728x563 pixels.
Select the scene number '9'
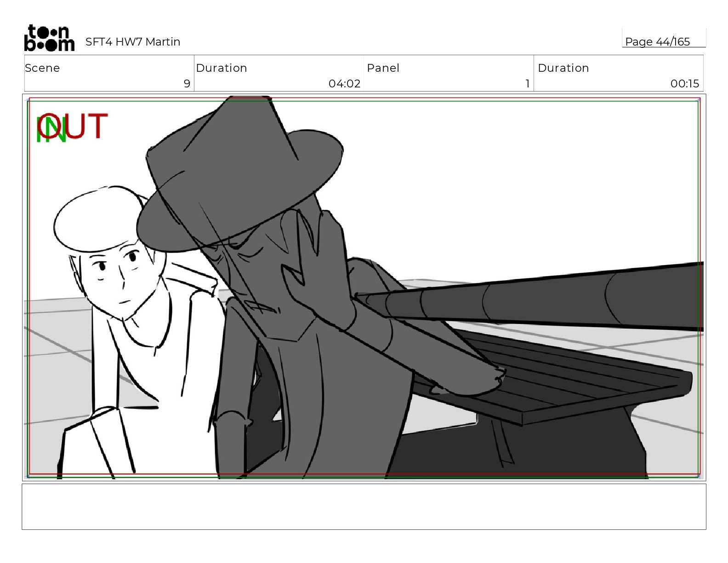tap(187, 84)
